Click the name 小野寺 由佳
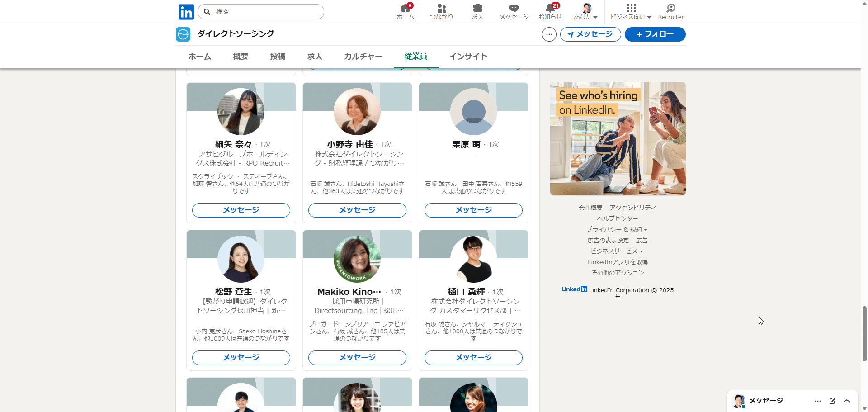The height and width of the screenshot is (412, 868). [x=350, y=144]
